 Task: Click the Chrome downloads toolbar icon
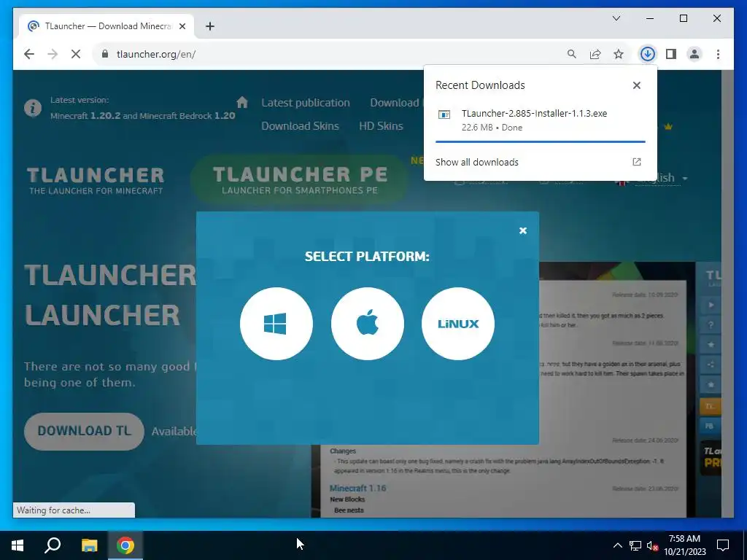(648, 54)
